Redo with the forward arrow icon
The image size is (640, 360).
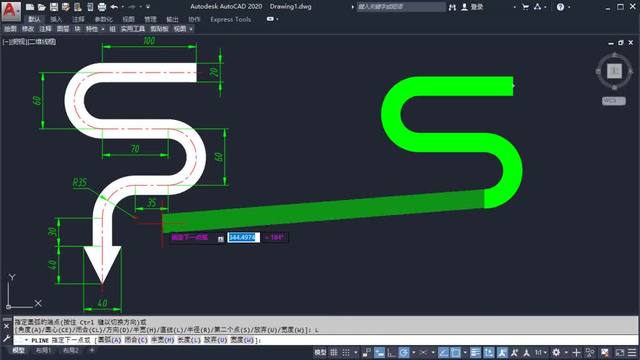point(132,7)
